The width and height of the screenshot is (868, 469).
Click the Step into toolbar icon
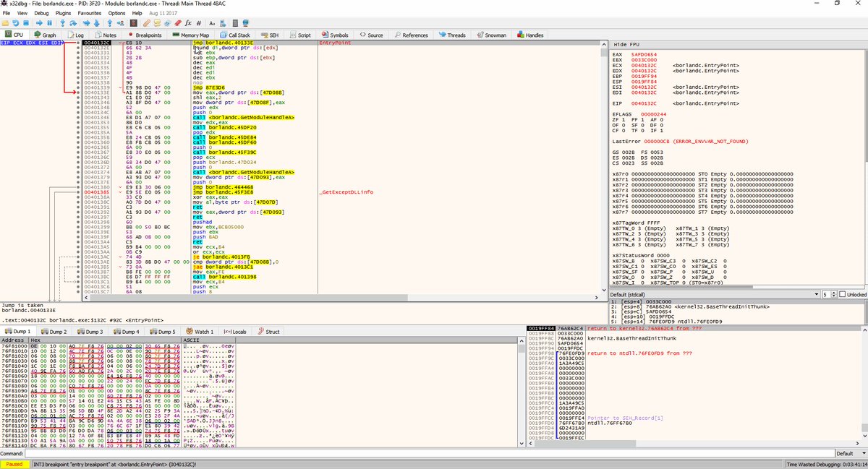62,23
